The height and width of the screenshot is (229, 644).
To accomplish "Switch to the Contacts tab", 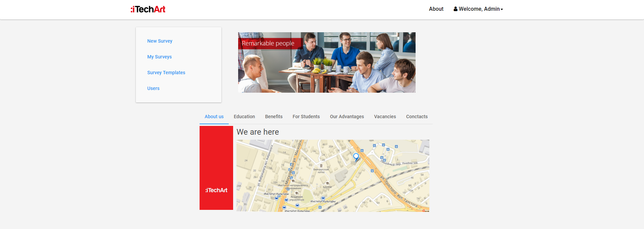I will tap(417, 117).
